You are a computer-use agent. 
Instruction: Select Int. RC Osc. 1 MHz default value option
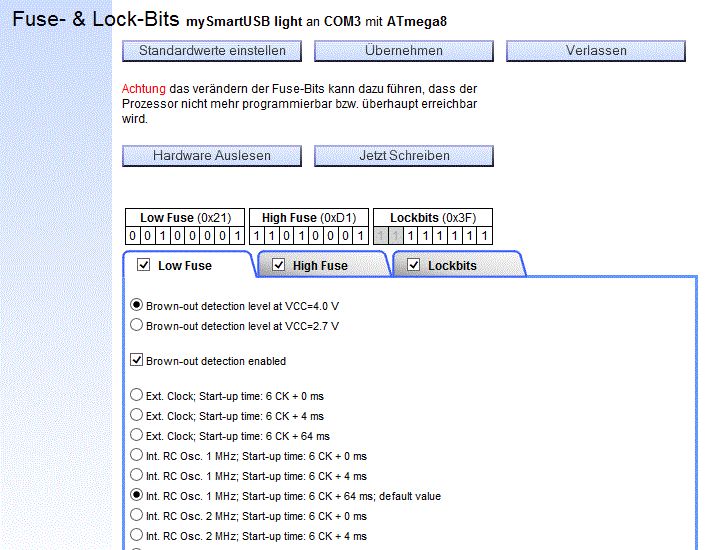coord(137,495)
